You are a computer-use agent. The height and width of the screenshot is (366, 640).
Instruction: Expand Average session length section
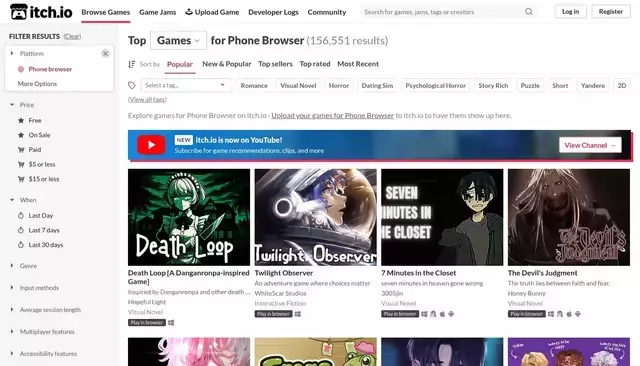pos(50,310)
